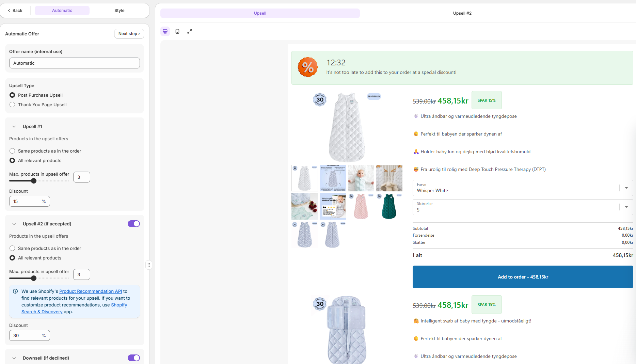Viewport: 636px width, 364px height.
Task: Click the back arrow icon
Action: coord(9,11)
